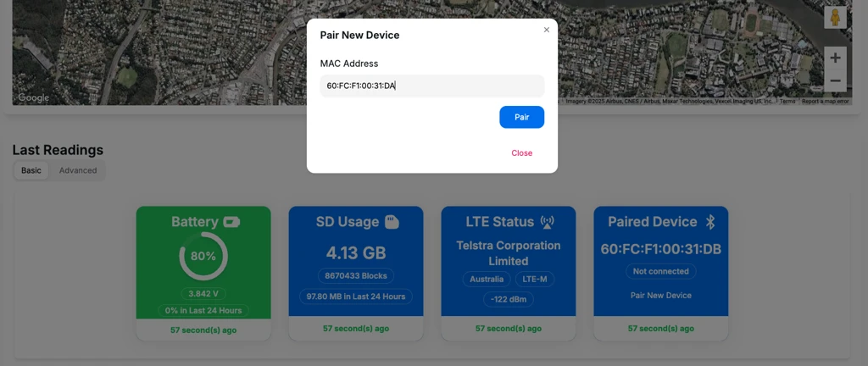Click the Not connected status badge
Viewport: 868px width, 366px height.
click(x=661, y=271)
